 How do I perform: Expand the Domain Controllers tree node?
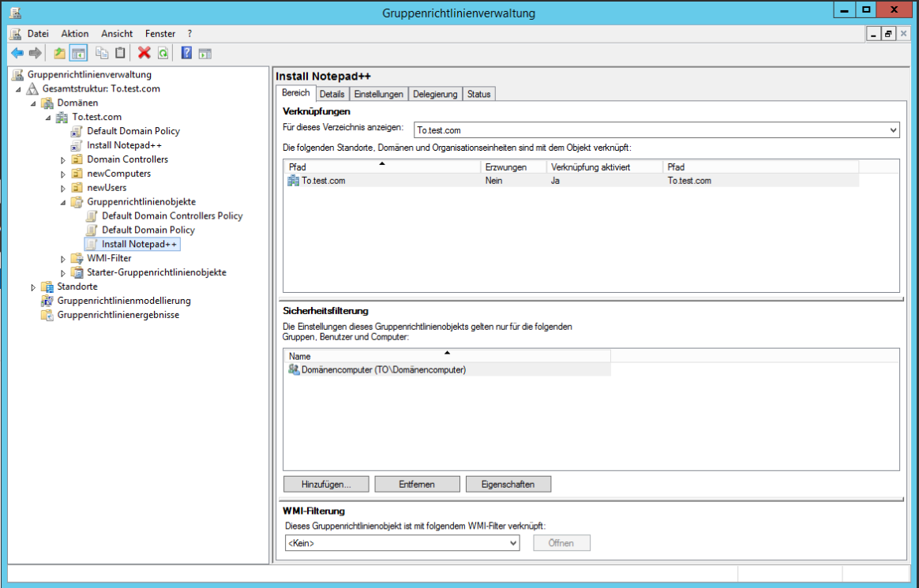coord(64,159)
